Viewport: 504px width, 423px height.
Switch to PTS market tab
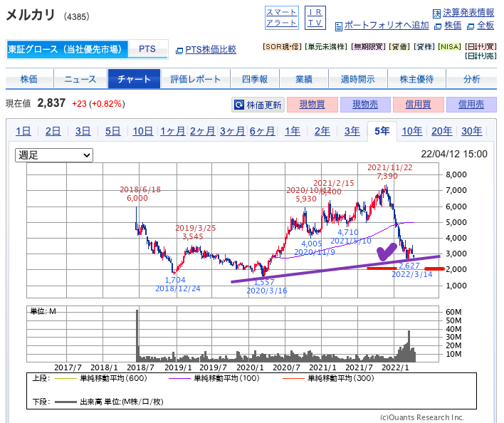point(147,49)
